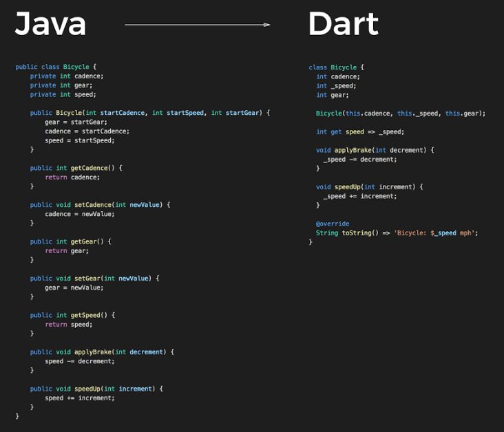Click the "private int cadence;" line

click(67, 76)
